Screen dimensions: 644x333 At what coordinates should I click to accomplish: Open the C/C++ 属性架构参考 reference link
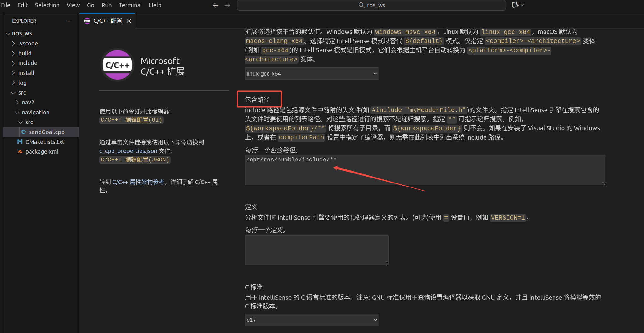point(138,182)
